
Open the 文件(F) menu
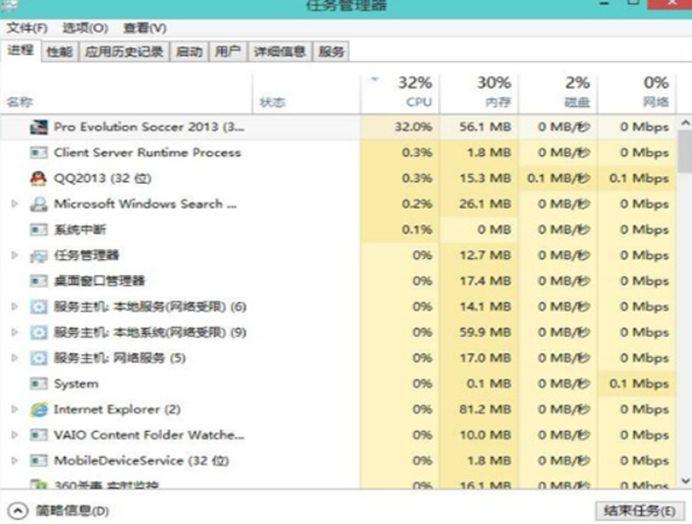coord(27,28)
